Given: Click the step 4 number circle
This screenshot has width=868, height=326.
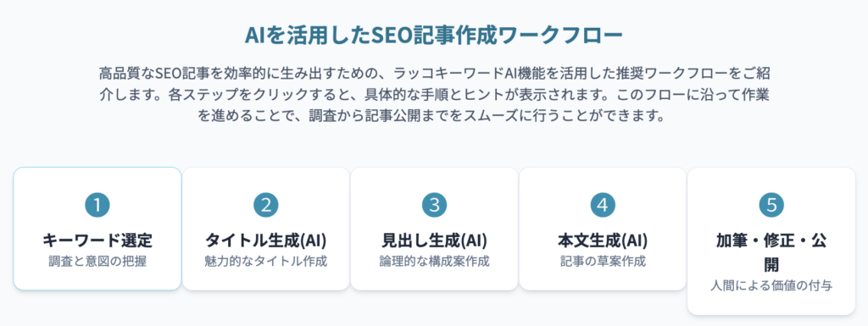Looking at the screenshot, I should pos(603,205).
